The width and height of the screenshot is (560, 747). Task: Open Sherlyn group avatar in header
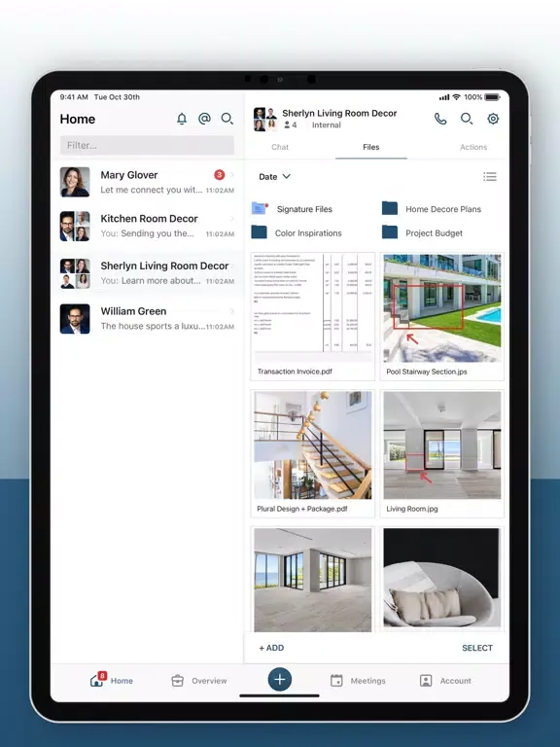[265, 119]
